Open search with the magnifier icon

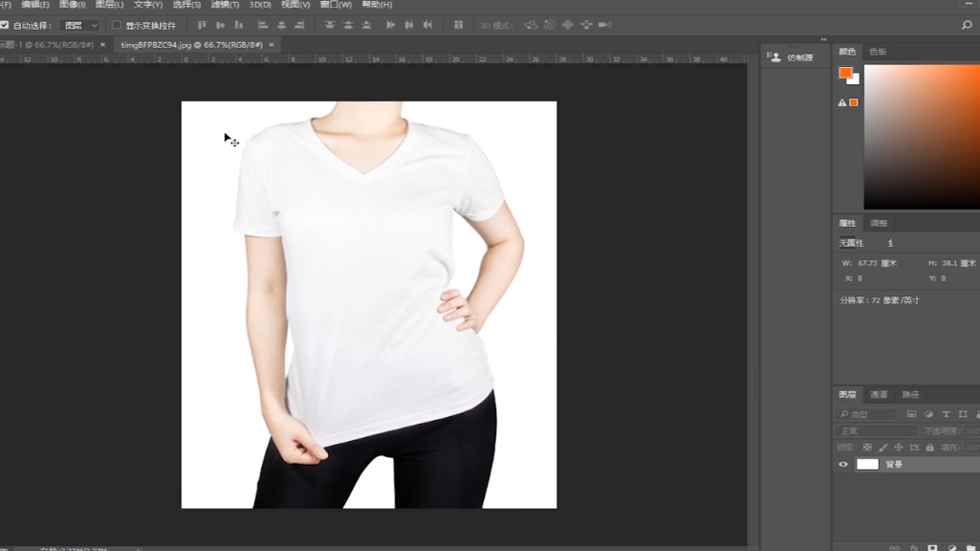coord(967,25)
